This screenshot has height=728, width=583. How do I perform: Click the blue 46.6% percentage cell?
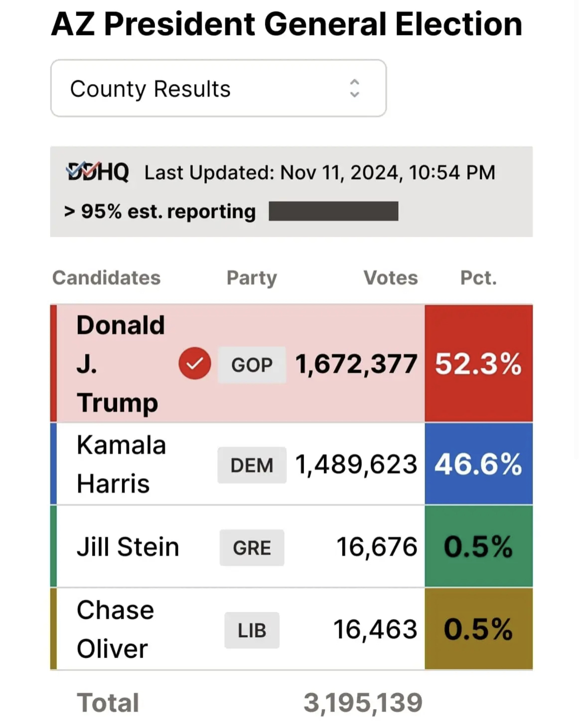coord(478,464)
